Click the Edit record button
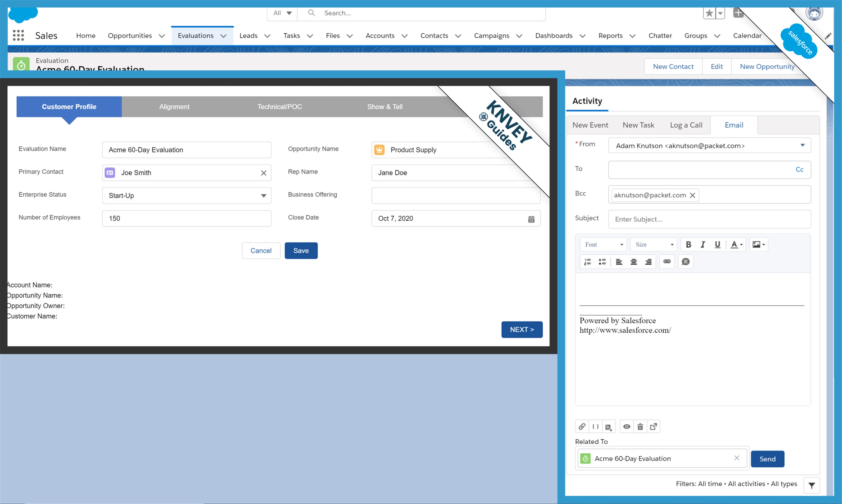842x504 pixels. (x=717, y=67)
